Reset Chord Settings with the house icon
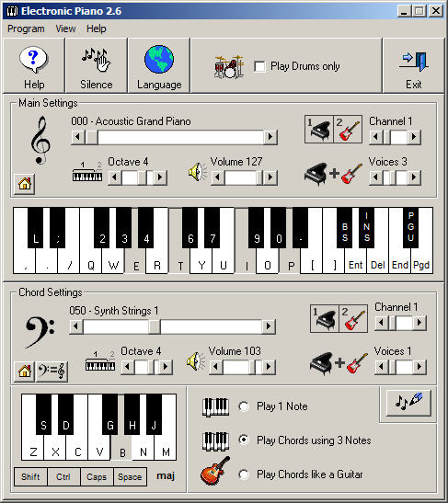This screenshot has width=448, height=503. pos(25,372)
